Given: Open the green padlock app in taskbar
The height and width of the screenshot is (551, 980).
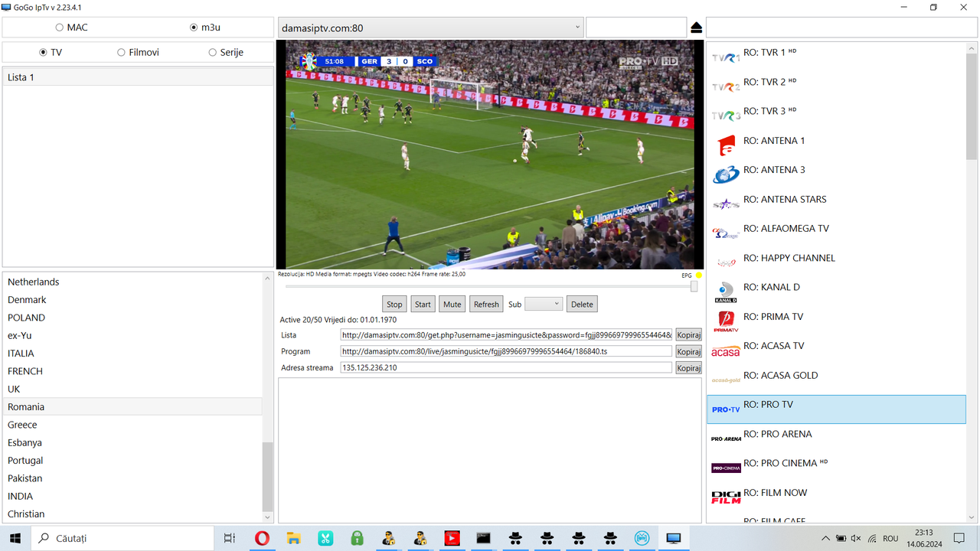Looking at the screenshot, I should [357, 539].
